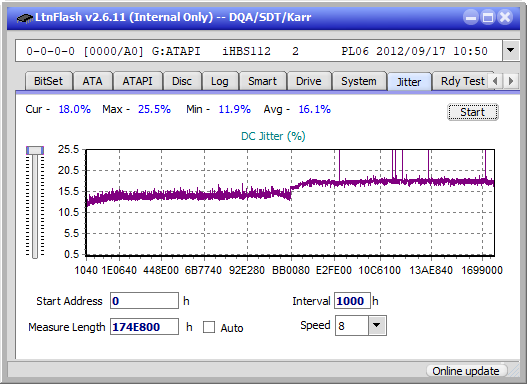Click the y-axis label 20.5
Image resolution: width=527 pixels, height=384 pixels.
pos(68,170)
